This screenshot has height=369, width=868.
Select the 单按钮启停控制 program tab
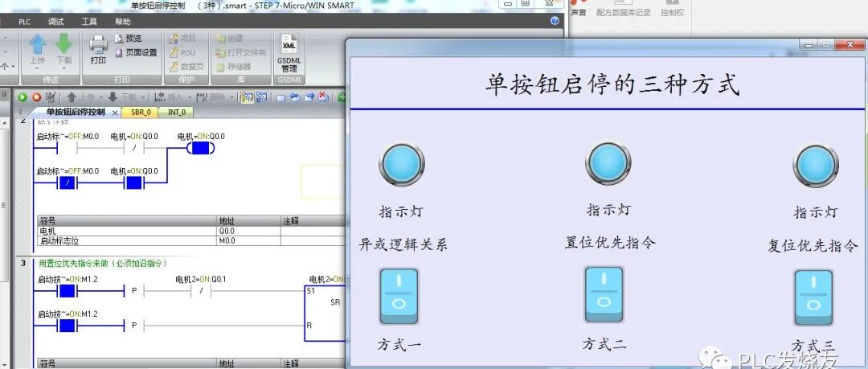click(x=76, y=112)
